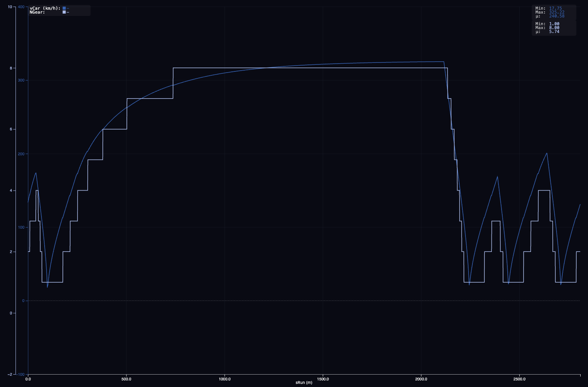Click the vCar maximum value 325.22
Image resolution: width=588 pixels, height=387 pixels.
pyautogui.click(x=557, y=12)
